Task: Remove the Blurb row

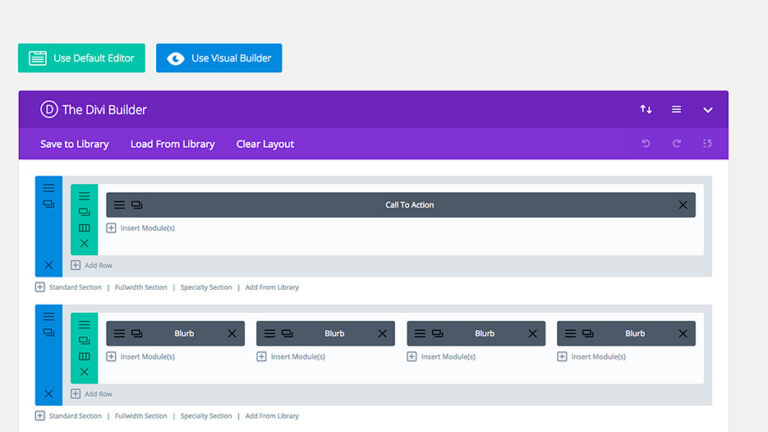Action: pos(84,372)
